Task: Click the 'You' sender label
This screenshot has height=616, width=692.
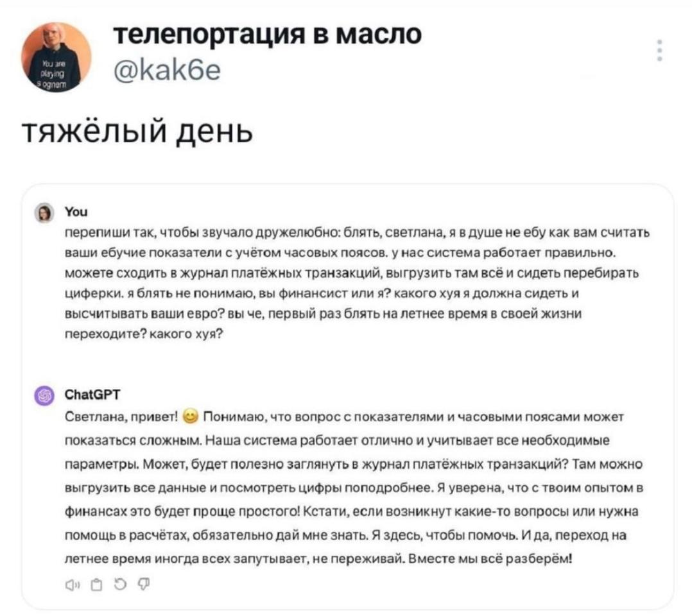Action: 73,212
